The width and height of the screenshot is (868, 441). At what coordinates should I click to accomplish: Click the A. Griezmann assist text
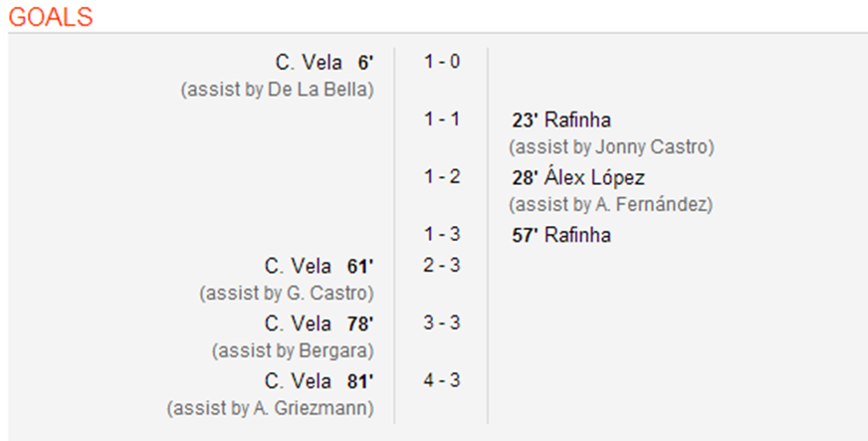(271, 408)
